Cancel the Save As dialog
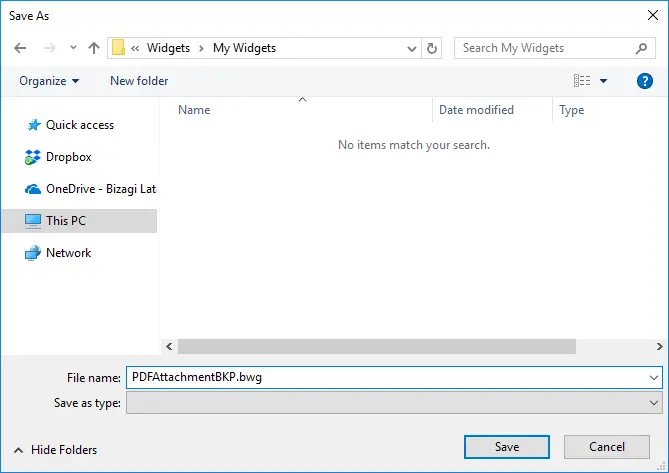This screenshot has width=669, height=473. click(x=607, y=447)
